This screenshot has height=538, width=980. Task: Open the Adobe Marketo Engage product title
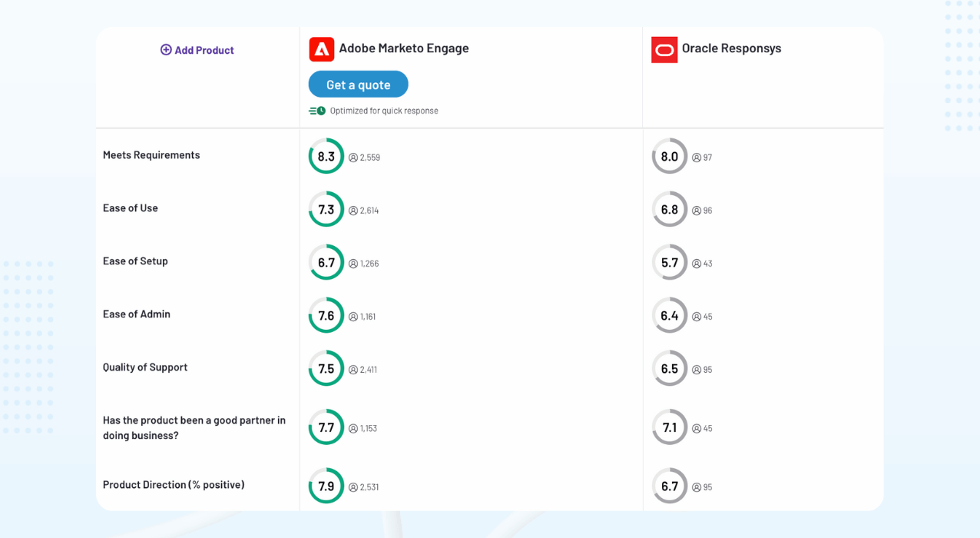(404, 48)
